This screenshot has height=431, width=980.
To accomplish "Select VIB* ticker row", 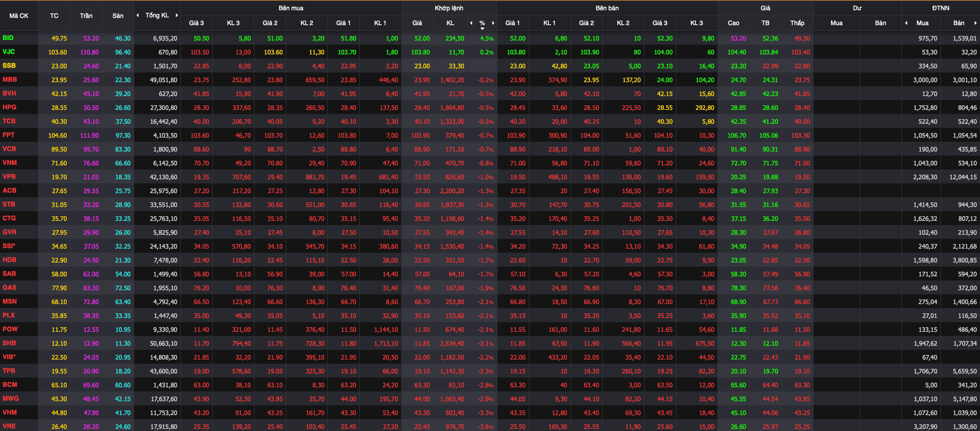I will 9,357.
